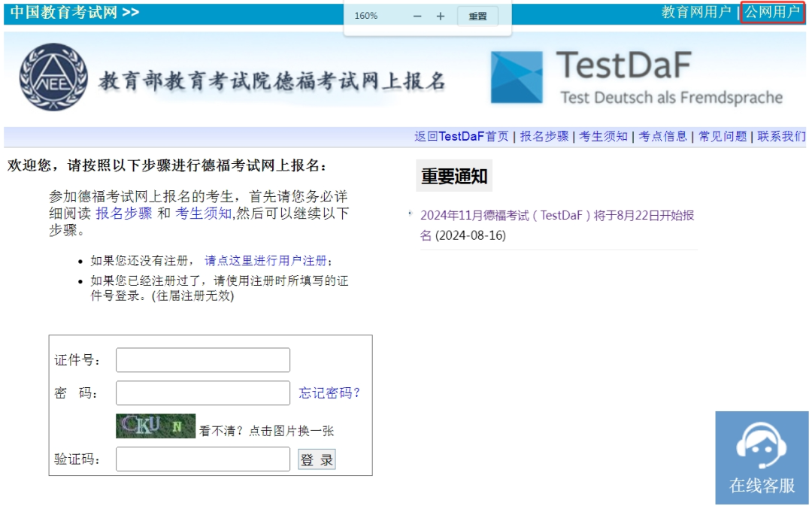This screenshot has height=509, width=812.
Task: Open 中国教育考试网 link in top bar
Action: click(74, 12)
